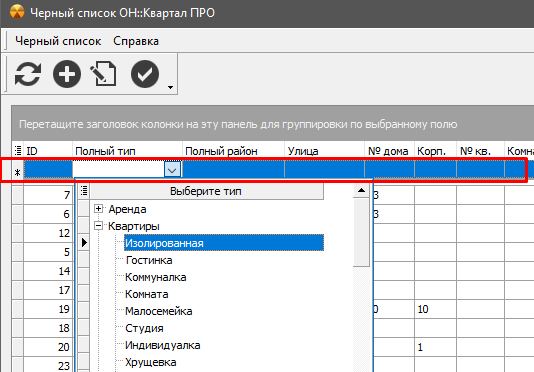The image size is (534, 372).
Task: Click row with ID 17
Action: 48,290
